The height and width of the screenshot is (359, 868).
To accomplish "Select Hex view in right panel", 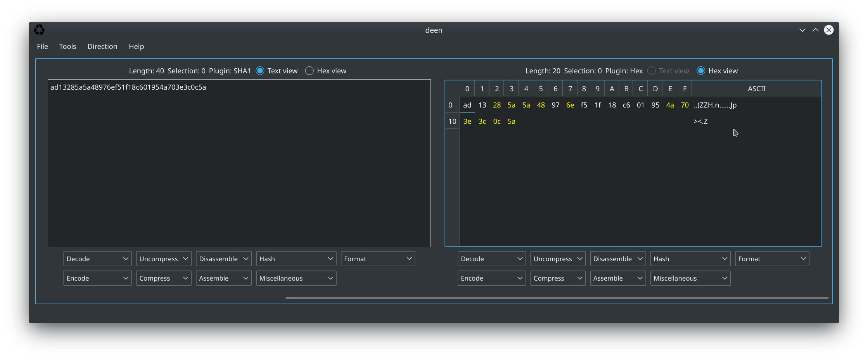I will point(700,71).
